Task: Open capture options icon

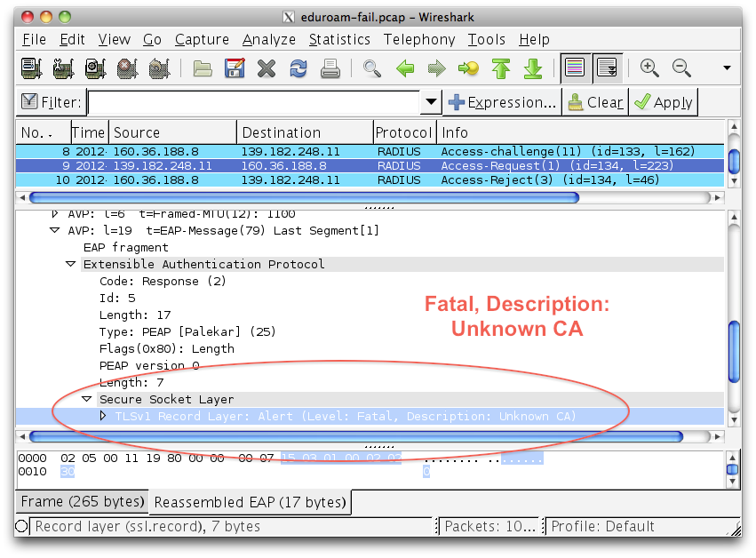Action: (x=64, y=68)
